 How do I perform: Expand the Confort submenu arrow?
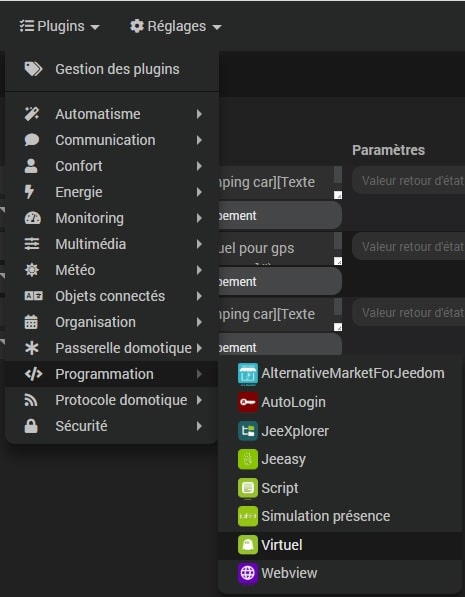(199, 166)
